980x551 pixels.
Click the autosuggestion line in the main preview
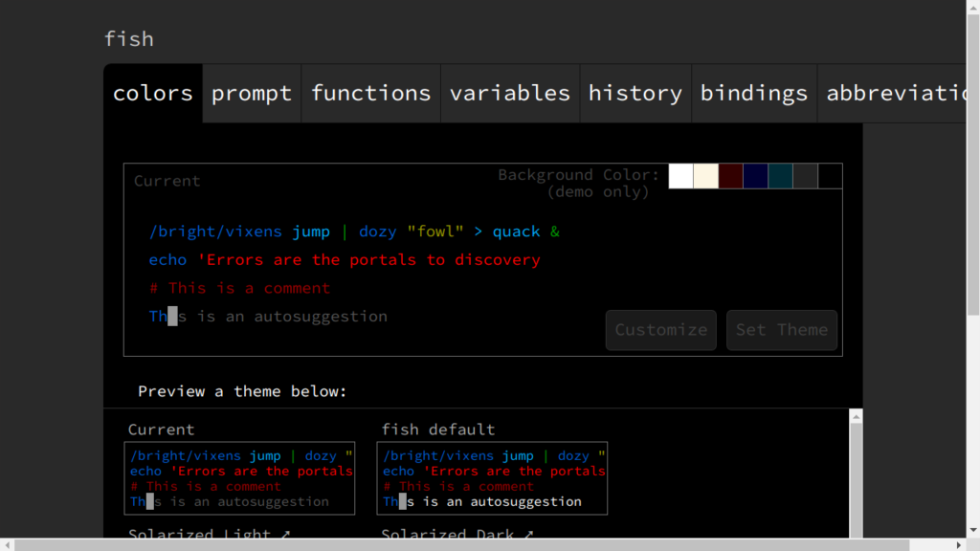click(x=268, y=317)
